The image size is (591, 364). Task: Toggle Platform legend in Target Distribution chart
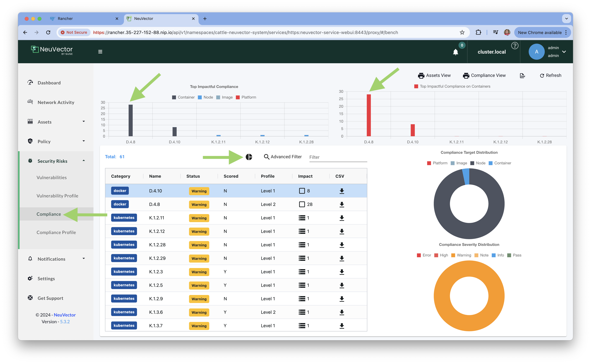pos(437,163)
